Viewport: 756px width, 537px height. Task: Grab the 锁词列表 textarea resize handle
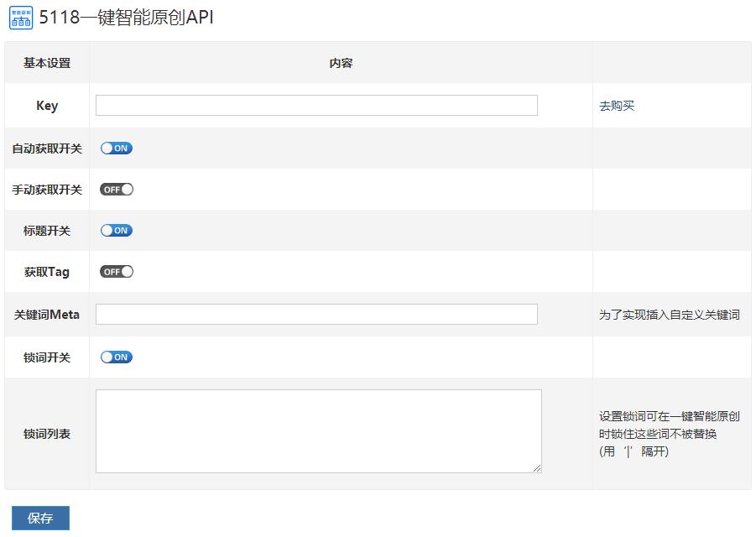(x=537, y=468)
